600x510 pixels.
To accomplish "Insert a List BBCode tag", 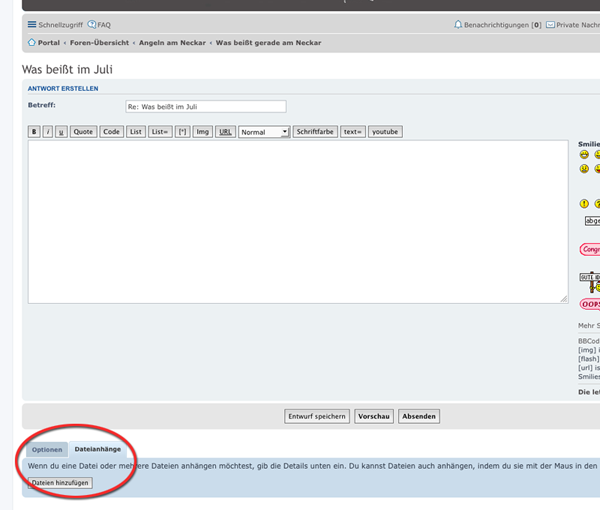I will (136, 132).
